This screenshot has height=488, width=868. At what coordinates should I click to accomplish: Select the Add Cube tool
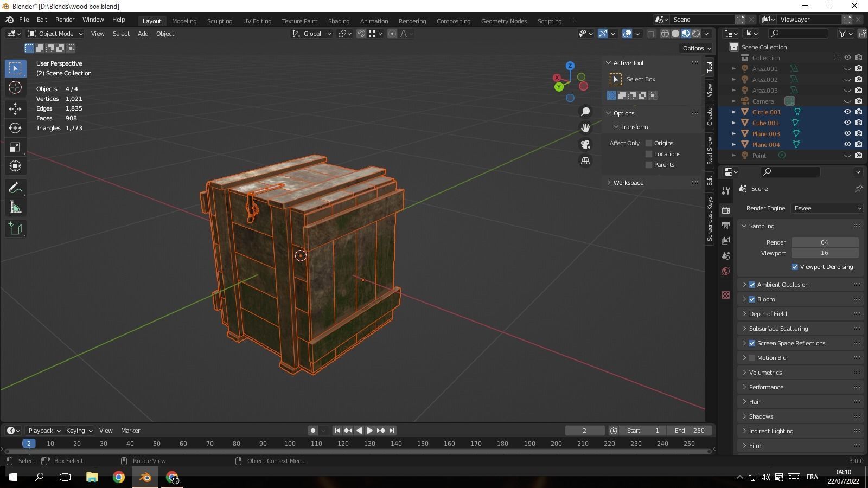[x=15, y=229]
